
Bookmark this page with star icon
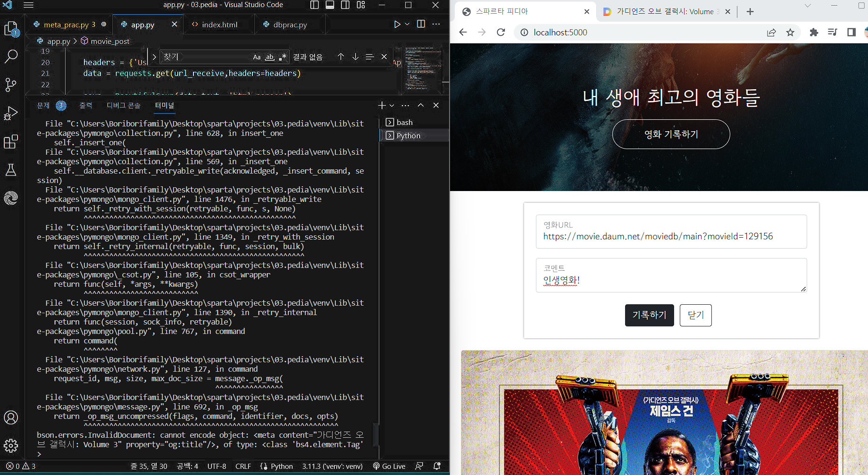point(790,32)
